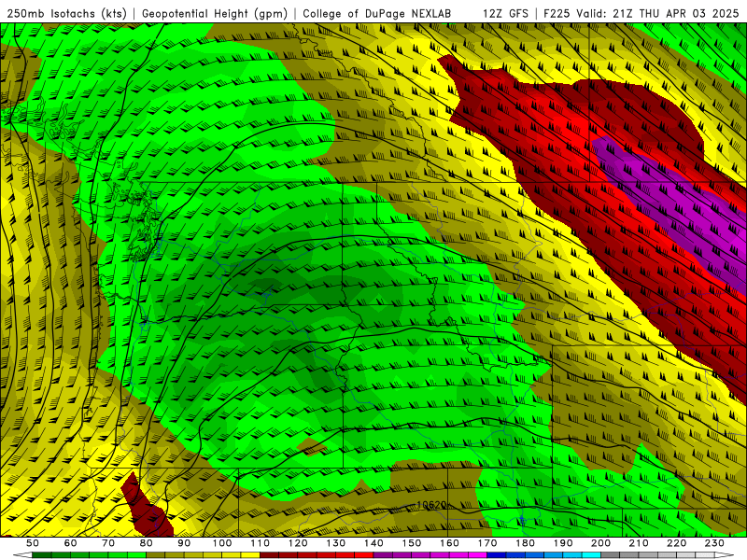Viewport: 747px width, 560px height.
Task: Click the 50 kt value on the color scale
Action: (x=33, y=543)
